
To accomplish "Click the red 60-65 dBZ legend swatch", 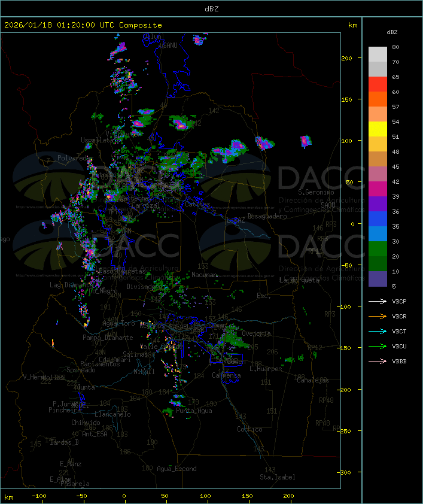I will (378, 84).
